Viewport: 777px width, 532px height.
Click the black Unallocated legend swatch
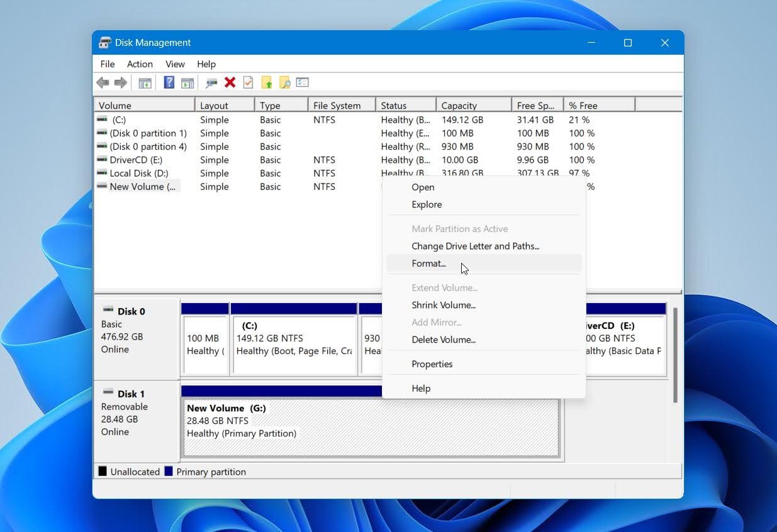[x=103, y=471]
